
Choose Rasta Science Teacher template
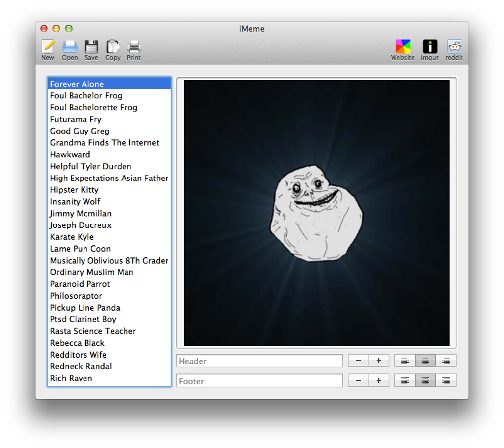(110, 331)
